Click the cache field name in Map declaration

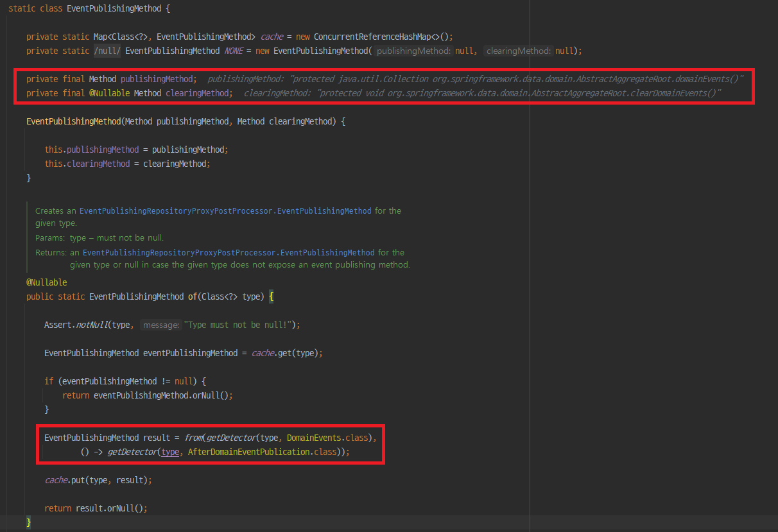click(272, 37)
